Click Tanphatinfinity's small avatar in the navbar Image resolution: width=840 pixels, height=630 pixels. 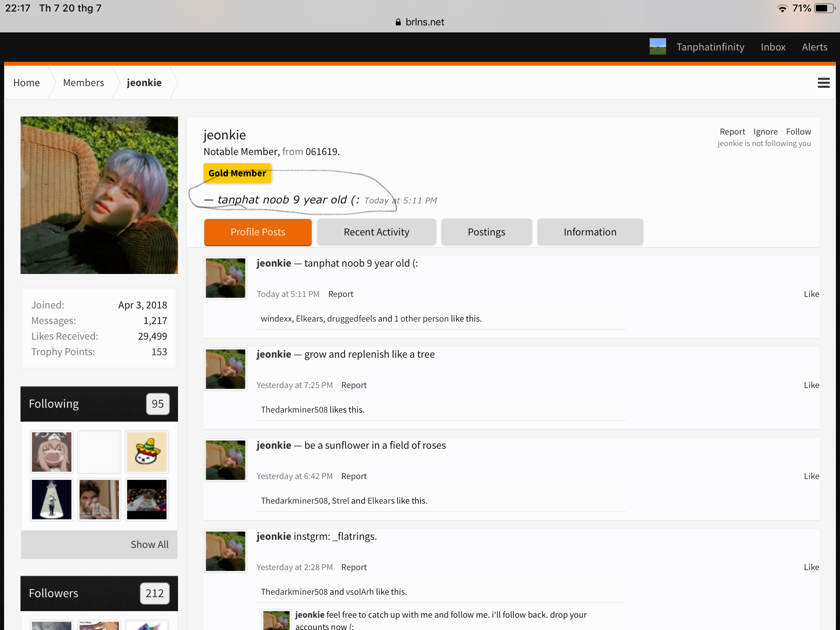657,47
